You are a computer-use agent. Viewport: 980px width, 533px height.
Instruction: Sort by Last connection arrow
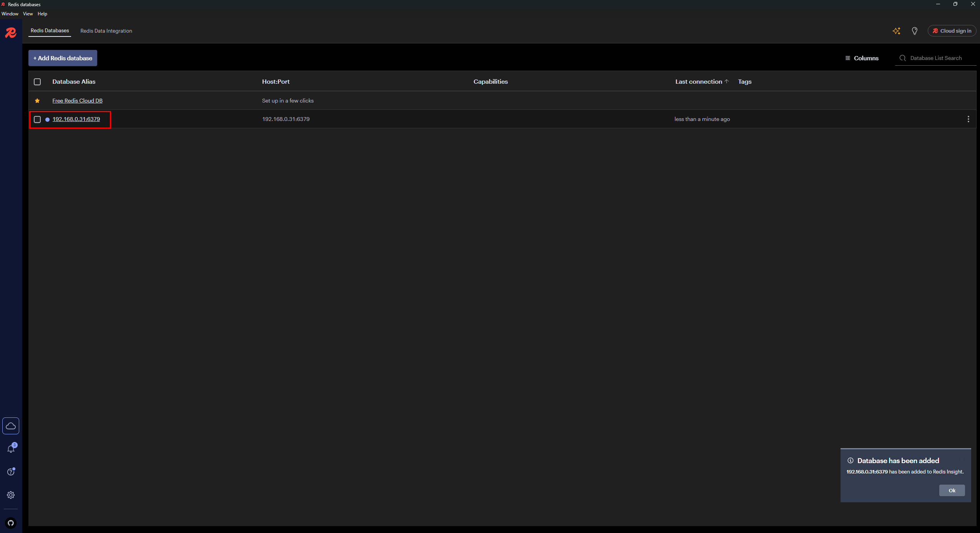[726, 81]
